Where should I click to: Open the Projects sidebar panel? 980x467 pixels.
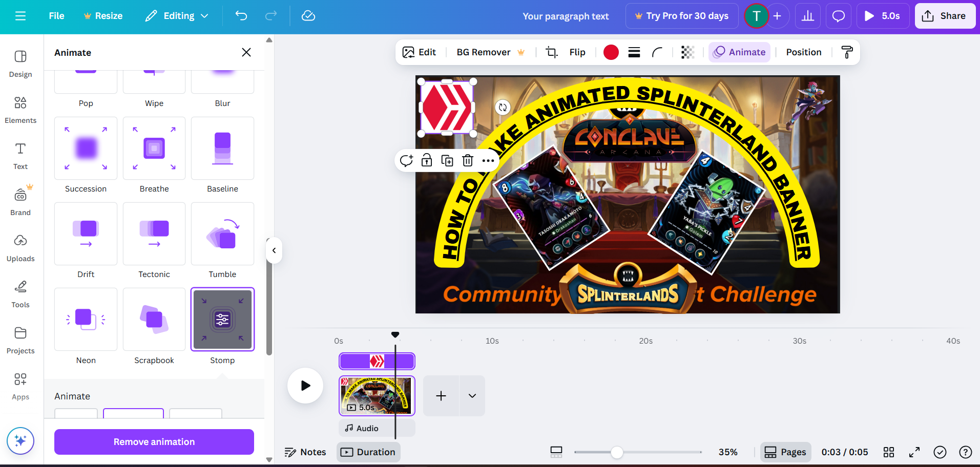[x=20, y=340]
